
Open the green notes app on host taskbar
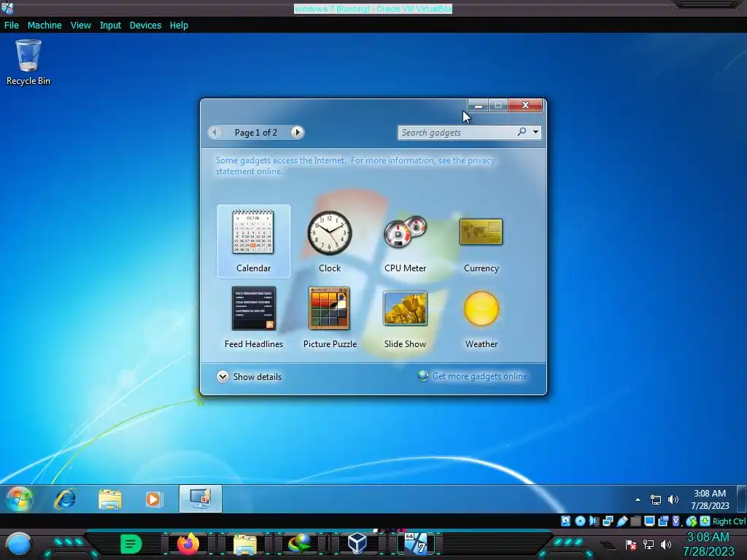131,543
